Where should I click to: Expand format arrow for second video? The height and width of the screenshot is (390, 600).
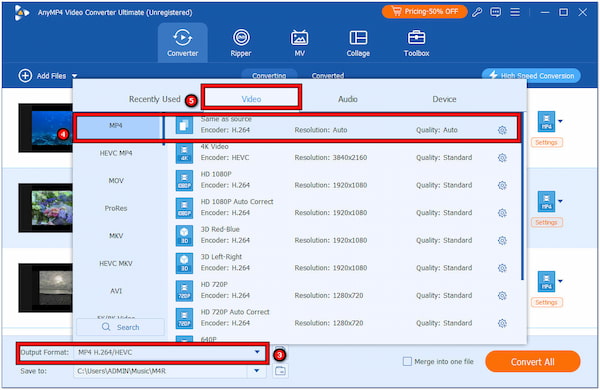[x=560, y=201]
